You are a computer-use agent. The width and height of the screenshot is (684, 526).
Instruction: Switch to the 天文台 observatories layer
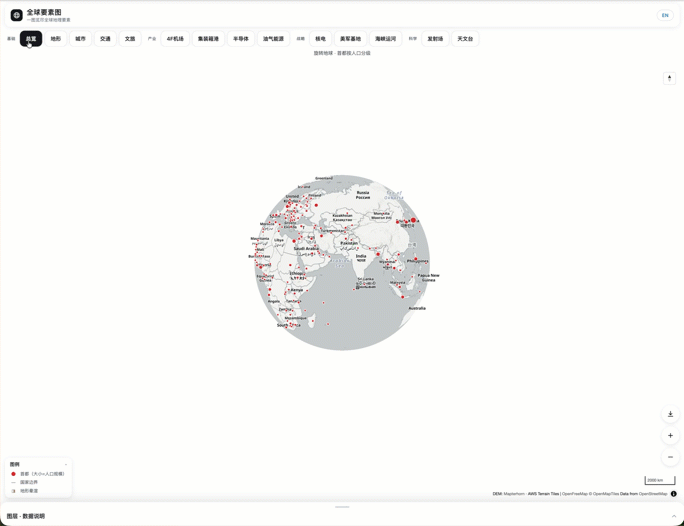pyautogui.click(x=465, y=39)
